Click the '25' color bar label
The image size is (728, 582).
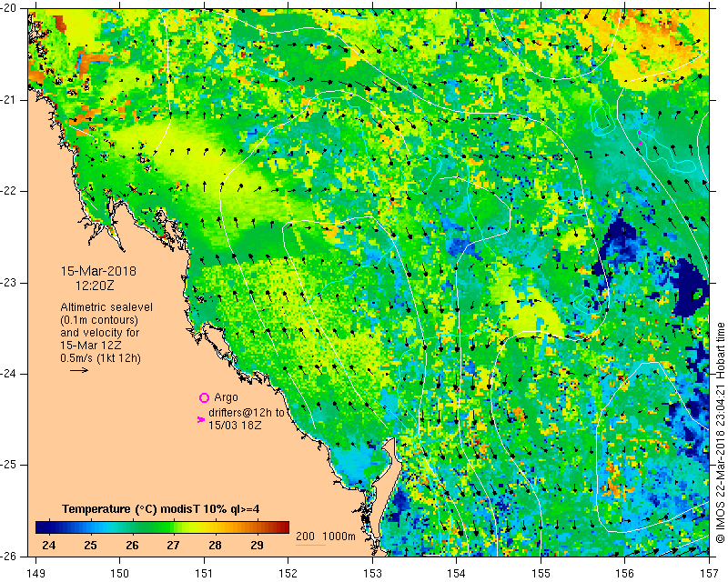coord(90,546)
